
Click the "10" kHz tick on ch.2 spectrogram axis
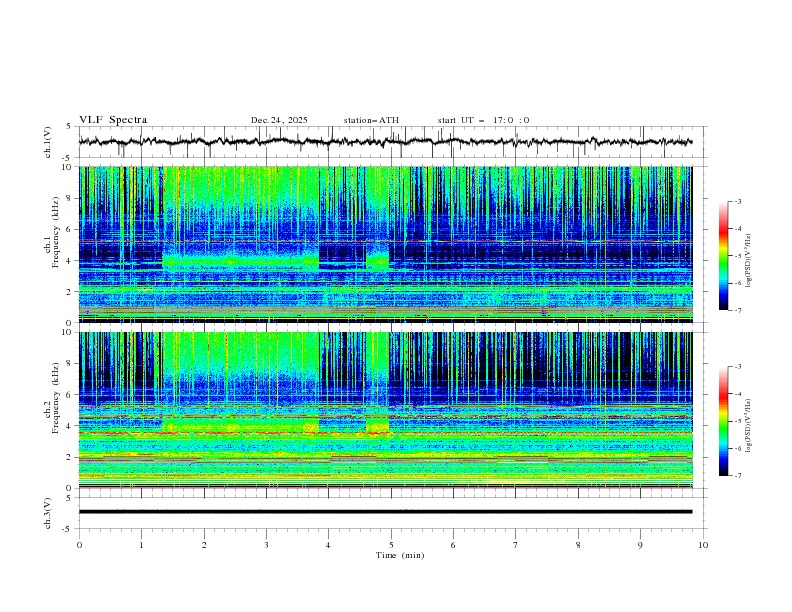69,332
